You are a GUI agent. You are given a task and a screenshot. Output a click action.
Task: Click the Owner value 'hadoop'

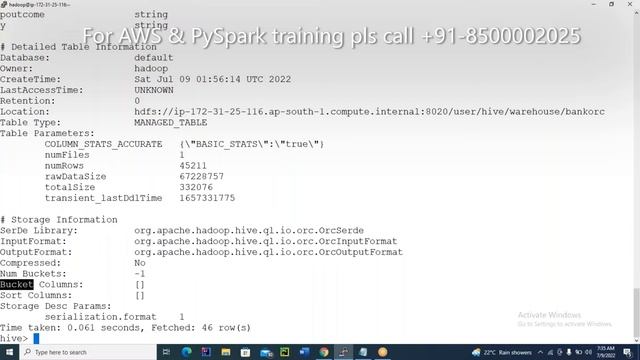coord(151,69)
